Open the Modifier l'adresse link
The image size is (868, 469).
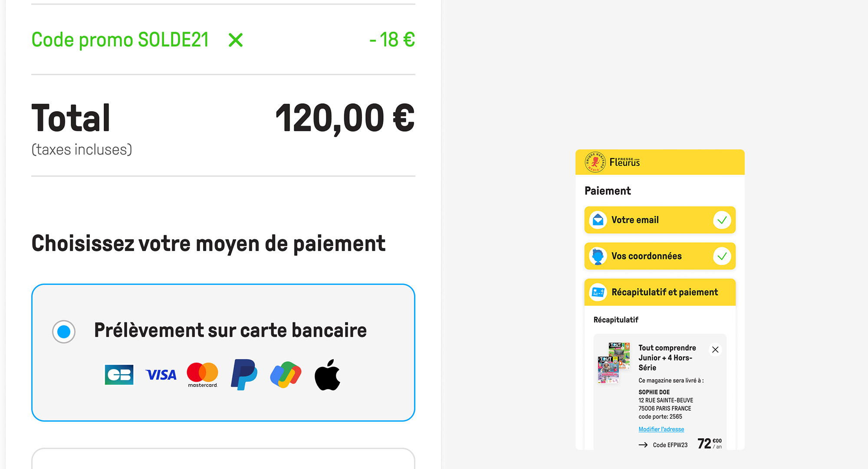[x=661, y=429]
